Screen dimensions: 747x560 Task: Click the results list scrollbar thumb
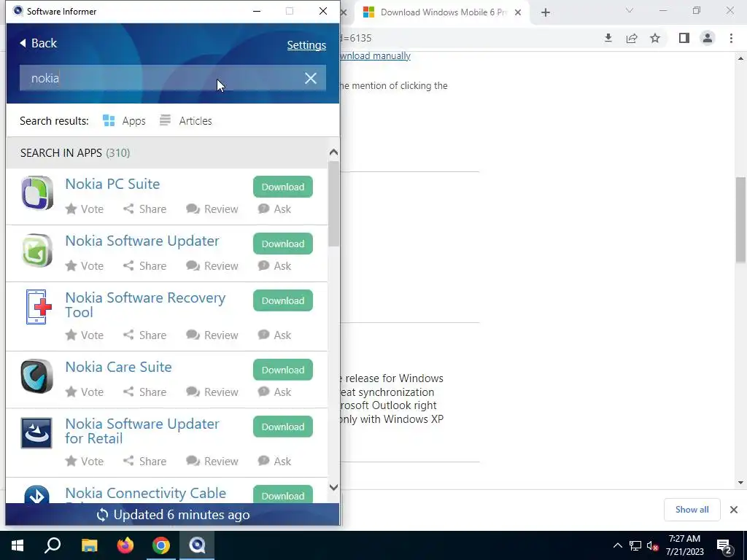tap(333, 204)
